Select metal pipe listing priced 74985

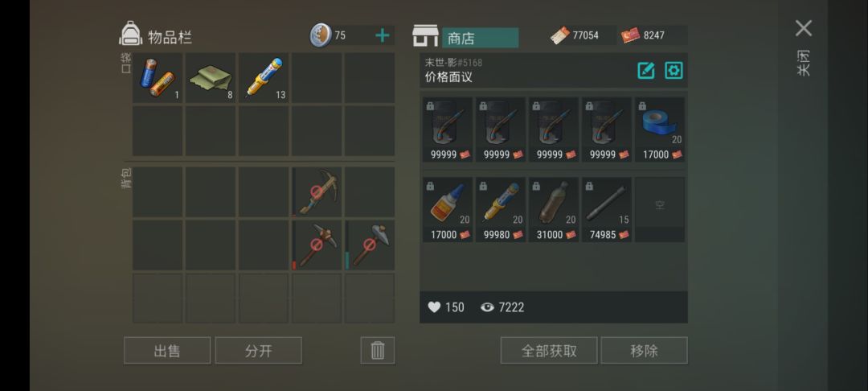607,209
